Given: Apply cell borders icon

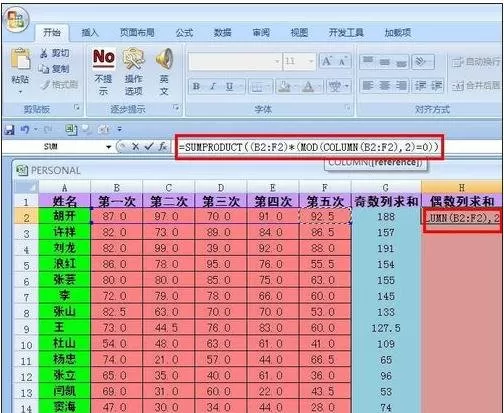Looking at the screenshot, I should pos(257,87).
